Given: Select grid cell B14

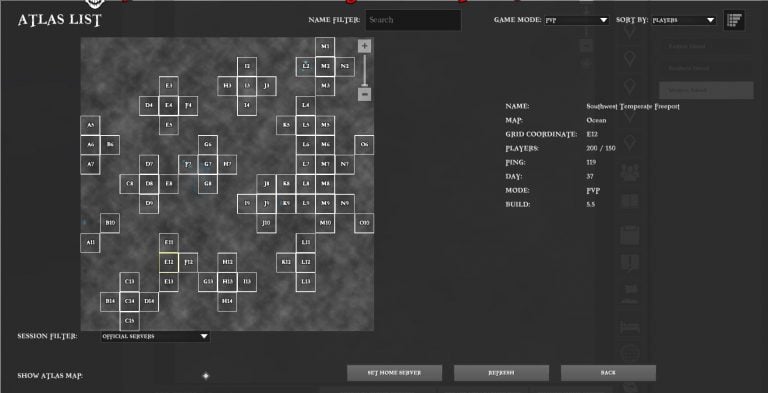Looking at the screenshot, I should click(x=110, y=301).
